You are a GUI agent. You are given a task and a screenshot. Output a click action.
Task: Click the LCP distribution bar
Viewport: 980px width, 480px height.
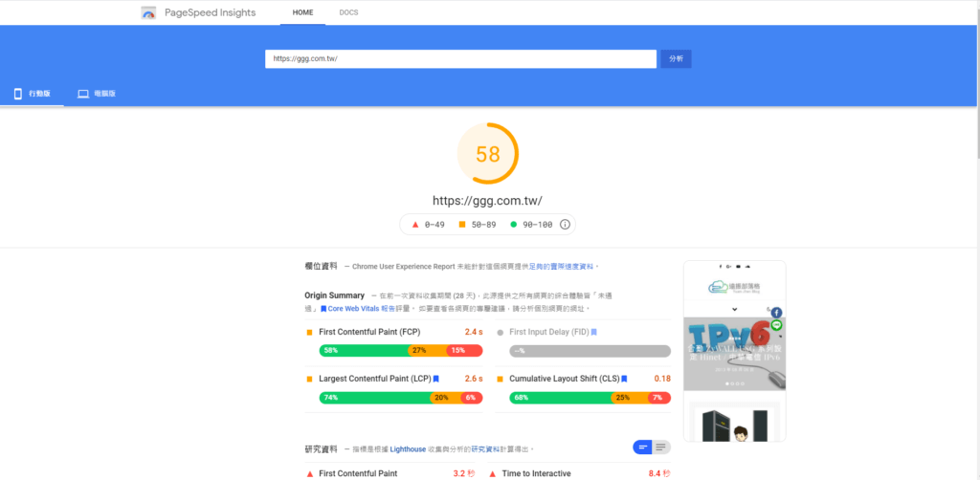[x=401, y=398]
